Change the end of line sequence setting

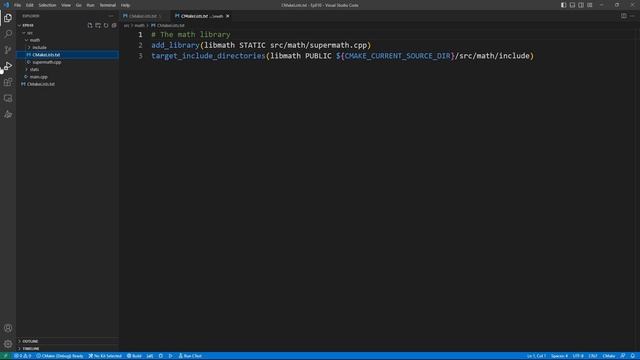(593, 356)
